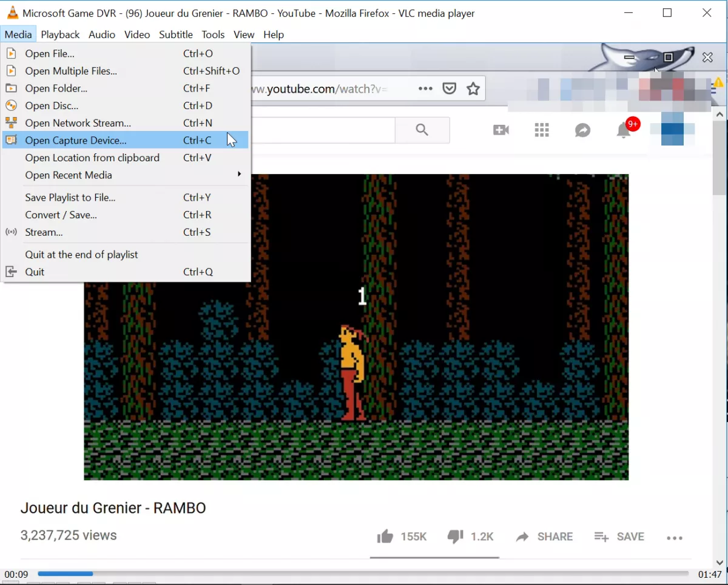Viewport: 728px width, 585px height.
Task: Click the SHARE button under the video
Action: 544,537
